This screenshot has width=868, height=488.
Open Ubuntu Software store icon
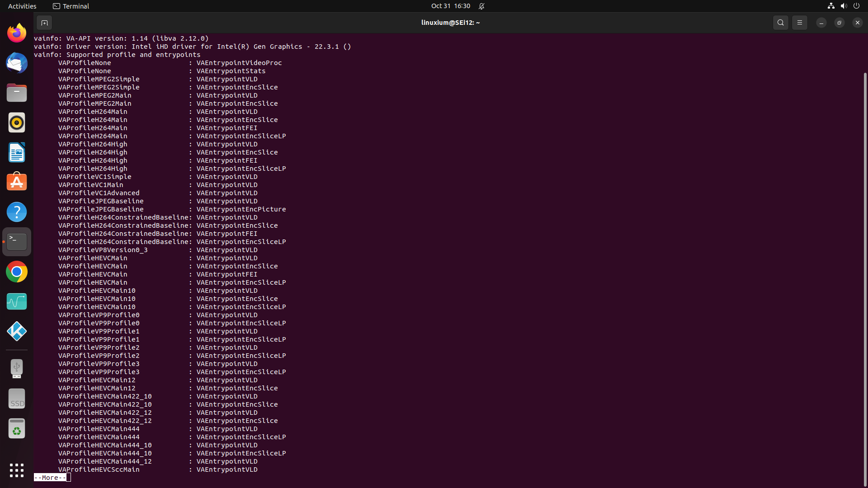point(17,182)
